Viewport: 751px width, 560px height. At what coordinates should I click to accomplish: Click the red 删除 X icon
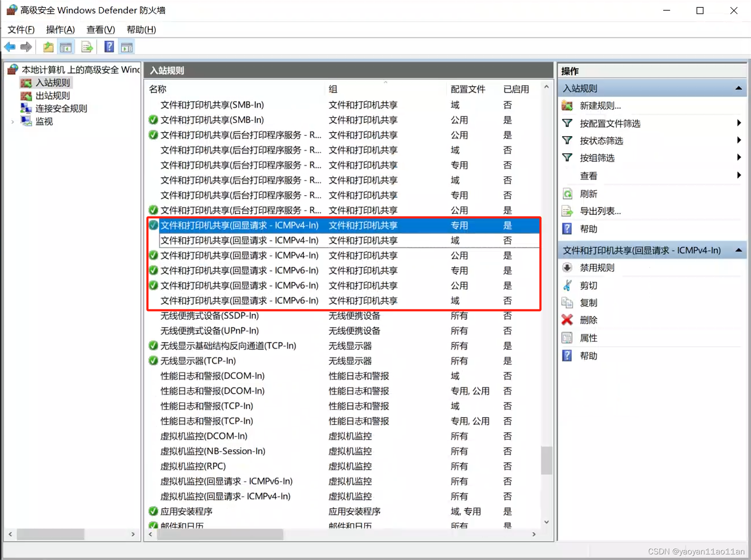coord(567,320)
